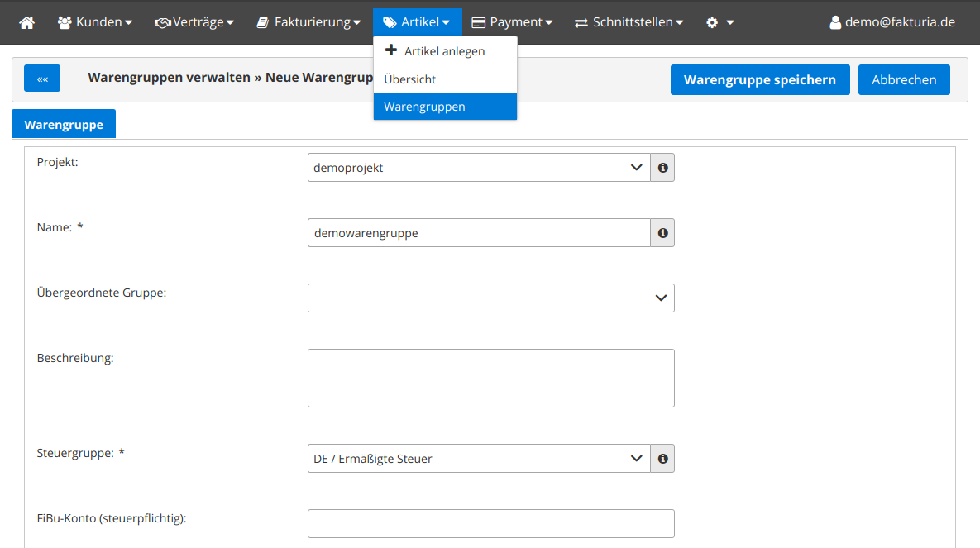Open the Fakturierung navbar menu
This screenshot has width=980, height=548.
point(308,22)
